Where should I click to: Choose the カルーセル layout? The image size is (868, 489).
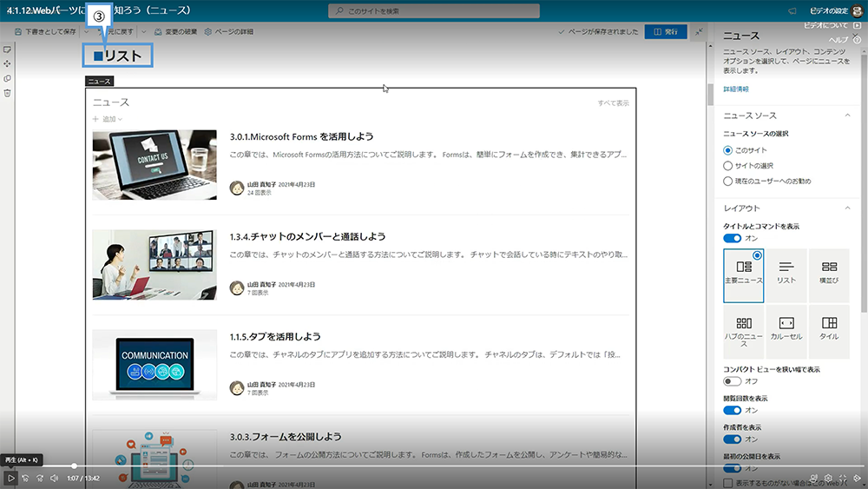click(786, 332)
